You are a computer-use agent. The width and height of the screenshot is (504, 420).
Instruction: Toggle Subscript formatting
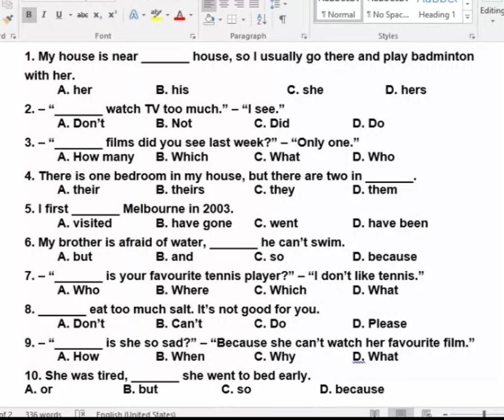[97, 15]
